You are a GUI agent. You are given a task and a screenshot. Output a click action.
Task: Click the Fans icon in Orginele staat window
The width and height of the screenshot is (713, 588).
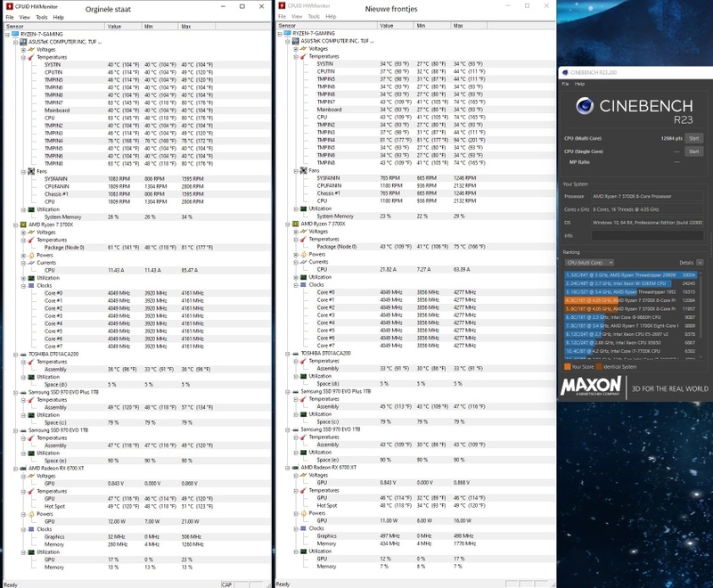pyautogui.click(x=31, y=171)
